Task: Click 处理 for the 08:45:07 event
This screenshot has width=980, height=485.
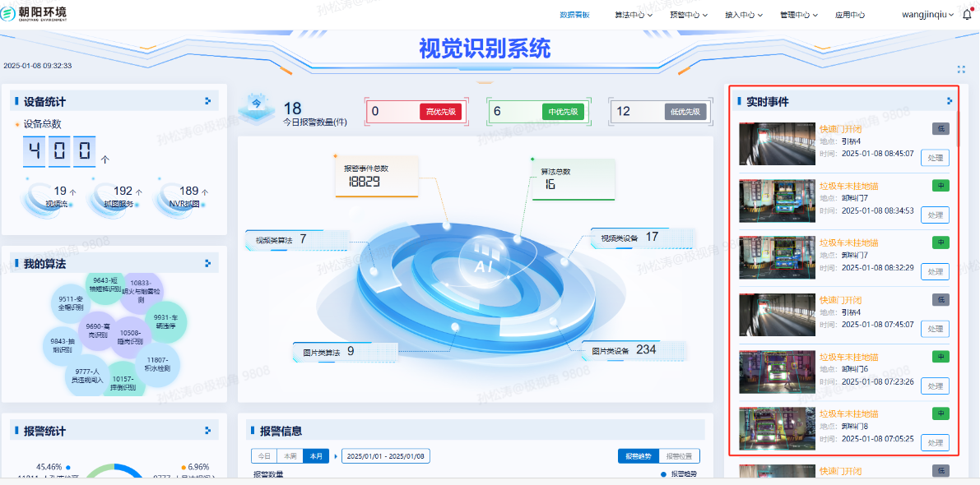Action: (935, 158)
